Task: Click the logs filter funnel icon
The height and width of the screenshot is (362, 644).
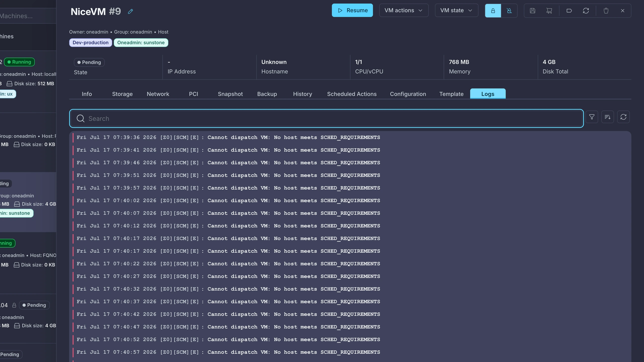Action: pos(592,117)
